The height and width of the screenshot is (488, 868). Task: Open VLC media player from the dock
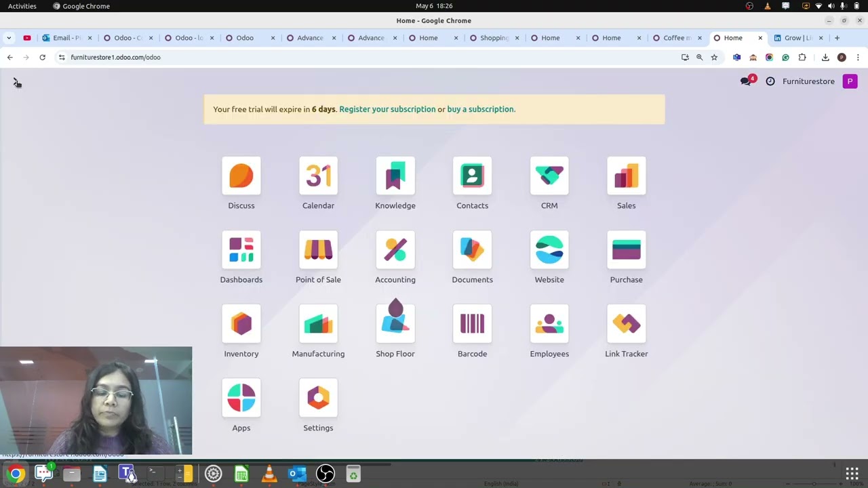click(x=269, y=474)
